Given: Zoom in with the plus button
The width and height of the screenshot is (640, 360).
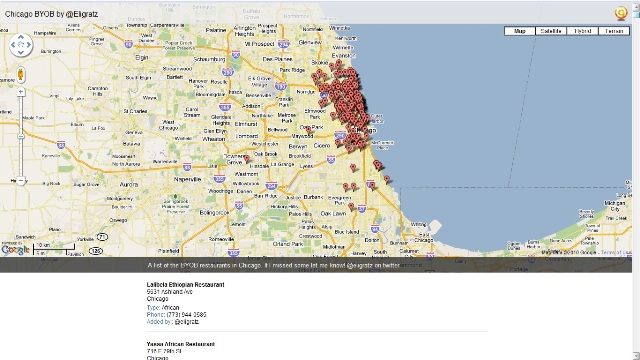Looking at the screenshot, I should 21,93.
